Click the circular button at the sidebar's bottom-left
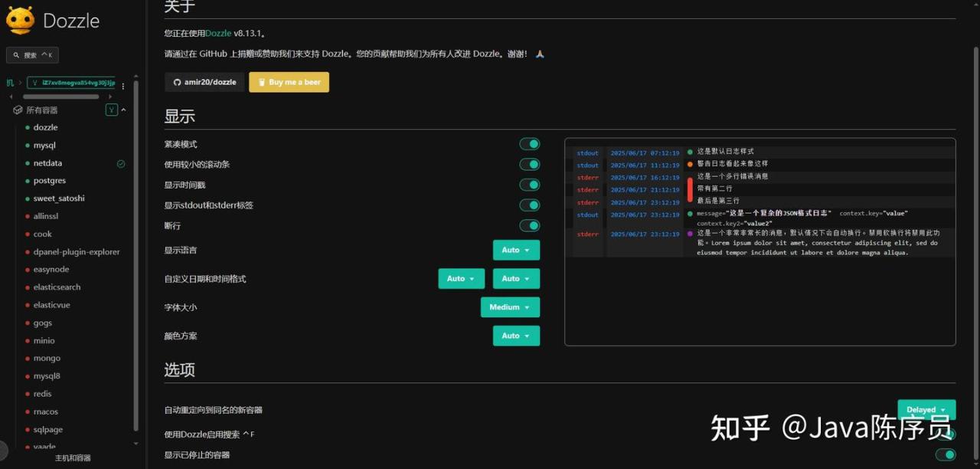Screen dimensions: 980x469 coord(2,451)
